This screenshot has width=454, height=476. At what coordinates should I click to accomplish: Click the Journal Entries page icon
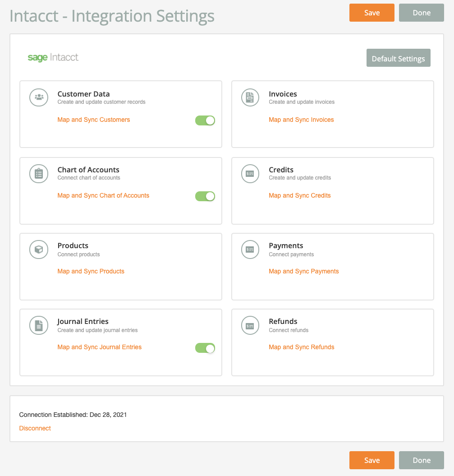coord(39,325)
